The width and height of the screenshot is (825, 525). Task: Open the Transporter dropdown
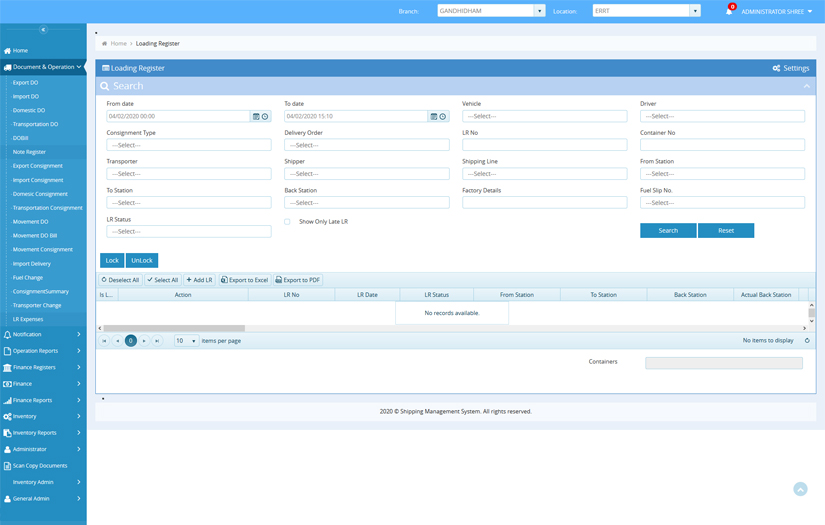[x=189, y=174]
